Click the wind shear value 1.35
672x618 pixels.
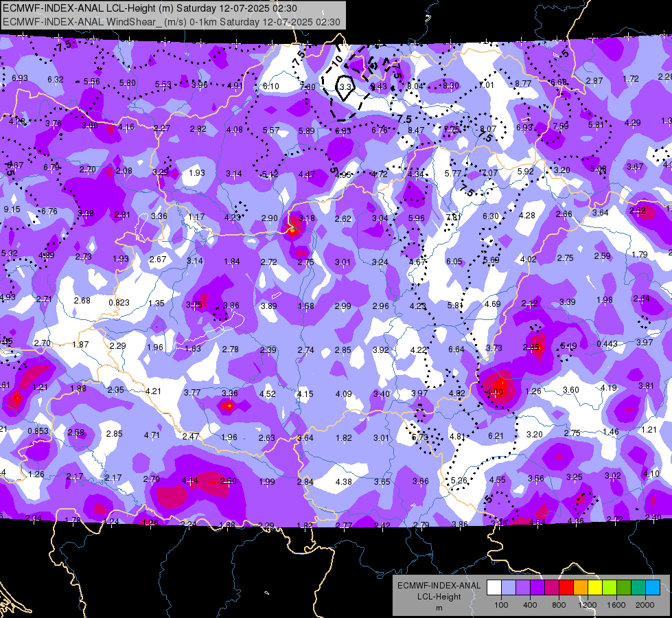157,304
